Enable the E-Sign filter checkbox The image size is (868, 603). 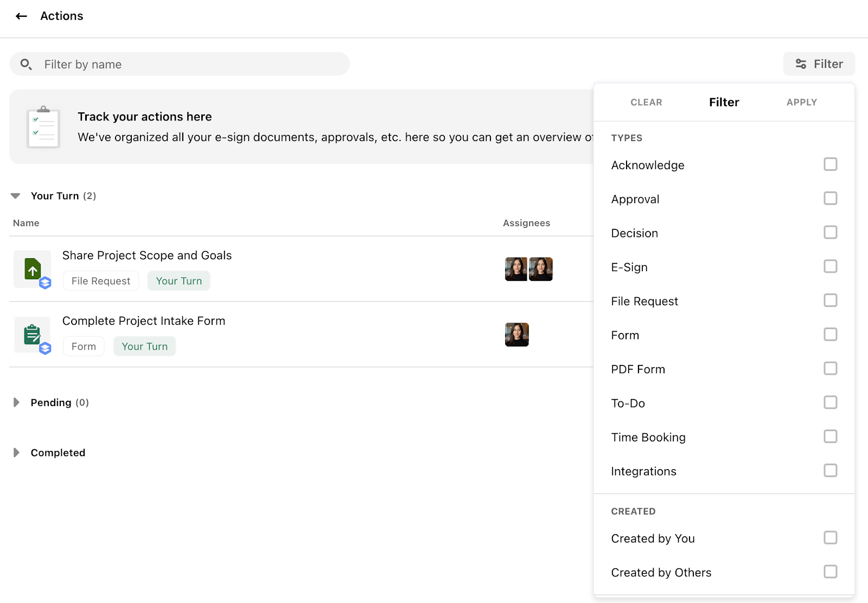pyautogui.click(x=830, y=266)
